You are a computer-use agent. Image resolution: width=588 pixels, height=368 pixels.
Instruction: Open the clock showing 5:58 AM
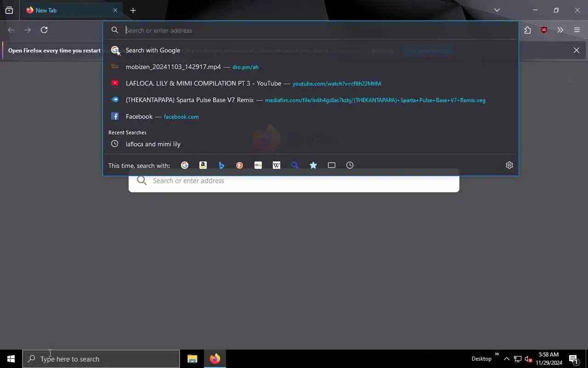[x=549, y=359]
